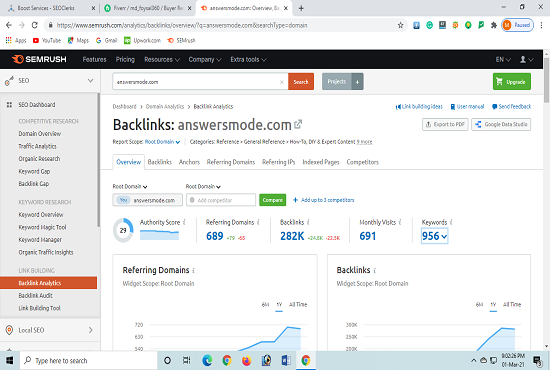Click the external link icon beside answersmode.com
Viewport: 550px width, 370px height.
298,124
